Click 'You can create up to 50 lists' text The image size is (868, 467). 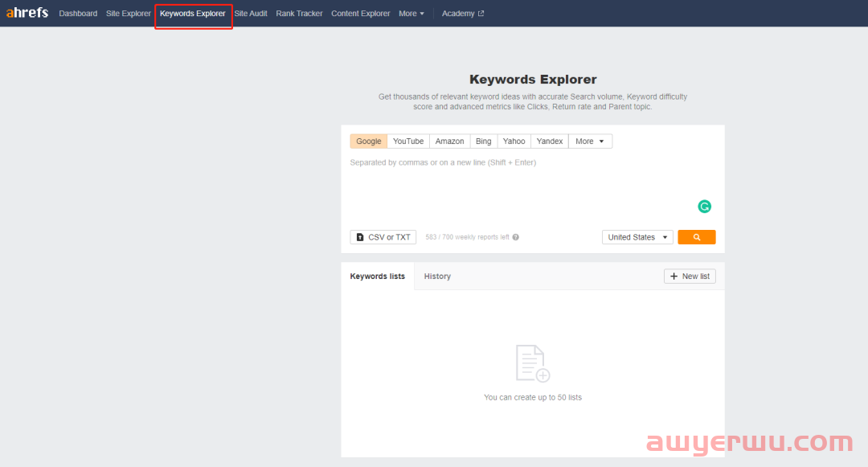pos(533,397)
